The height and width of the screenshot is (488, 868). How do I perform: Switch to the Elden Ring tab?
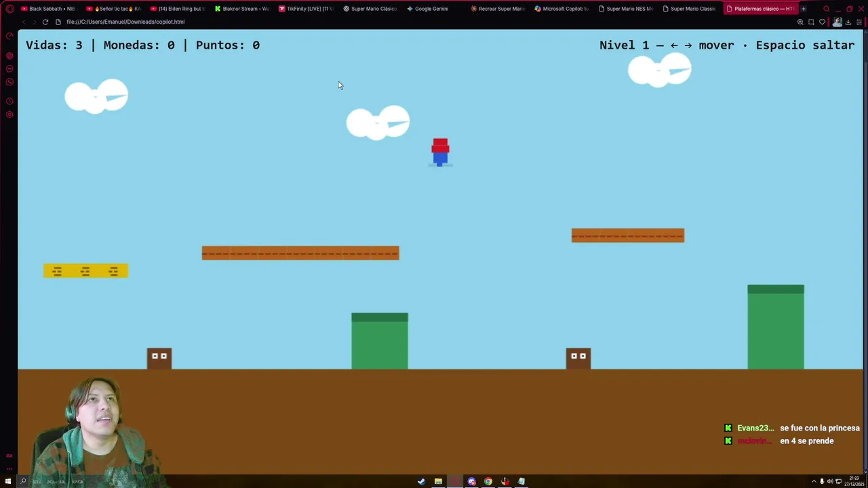pyautogui.click(x=178, y=9)
